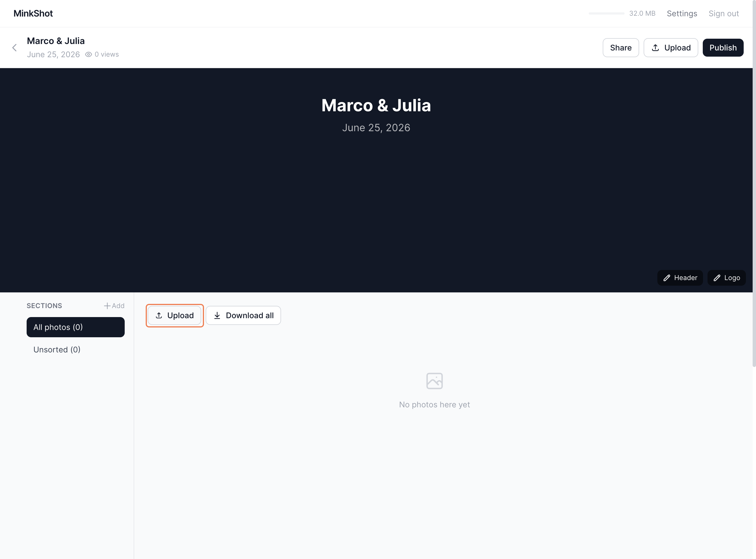Click the Marco & Julia title in the header bar

coord(55,41)
